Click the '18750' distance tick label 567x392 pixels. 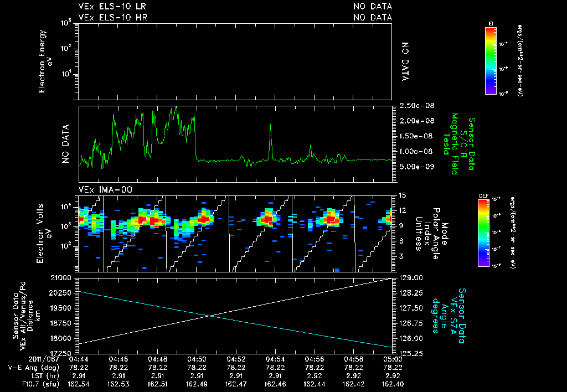click(x=60, y=323)
